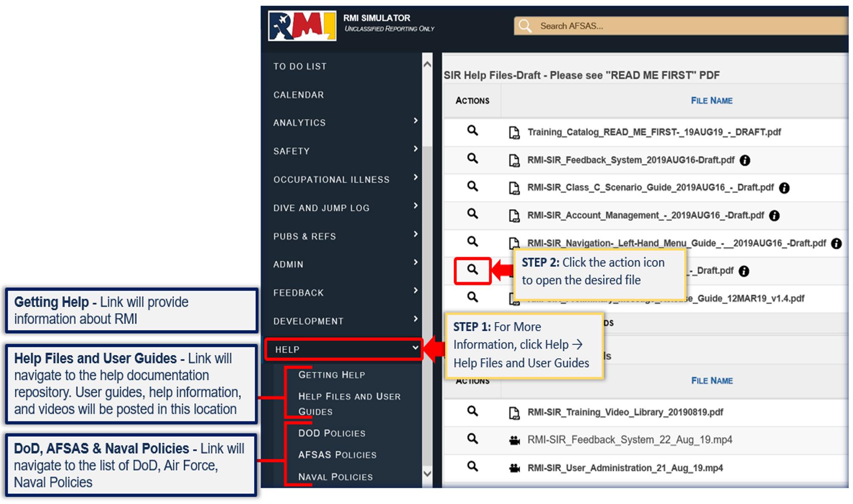Click info icon next to RMI-SIR_Feedback_System pdf
Screen dimensions: 853x504
coord(745,161)
